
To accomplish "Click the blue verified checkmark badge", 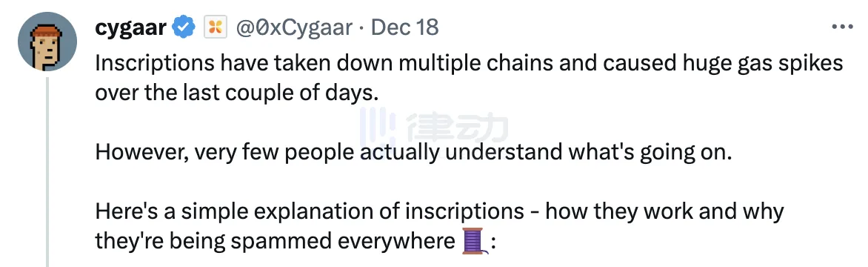I will coord(184,27).
